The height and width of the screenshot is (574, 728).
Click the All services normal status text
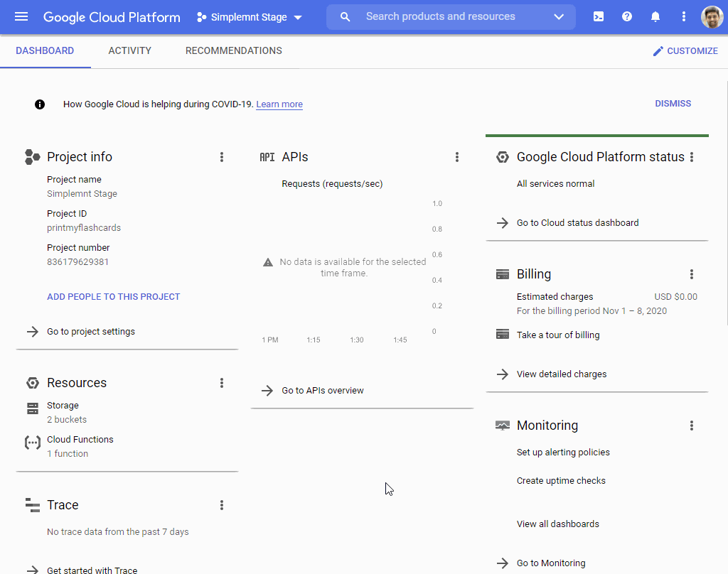pos(555,184)
